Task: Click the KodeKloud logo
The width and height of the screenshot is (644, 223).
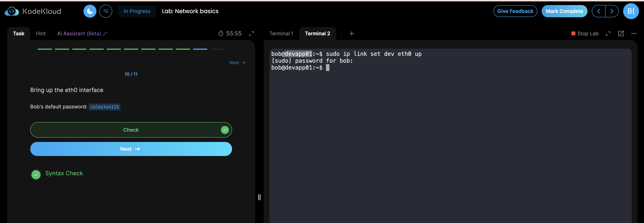Action: [33, 11]
